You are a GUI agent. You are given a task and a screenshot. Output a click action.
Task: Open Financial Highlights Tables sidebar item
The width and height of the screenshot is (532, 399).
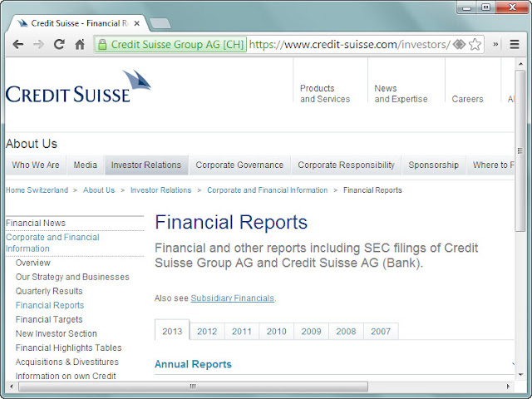pyautogui.click(x=68, y=347)
